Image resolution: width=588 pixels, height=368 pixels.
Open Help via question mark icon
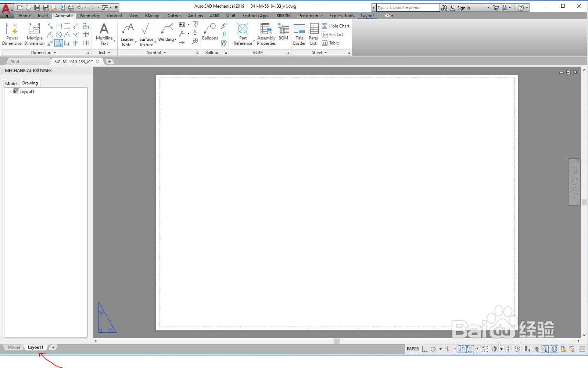tap(521, 8)
